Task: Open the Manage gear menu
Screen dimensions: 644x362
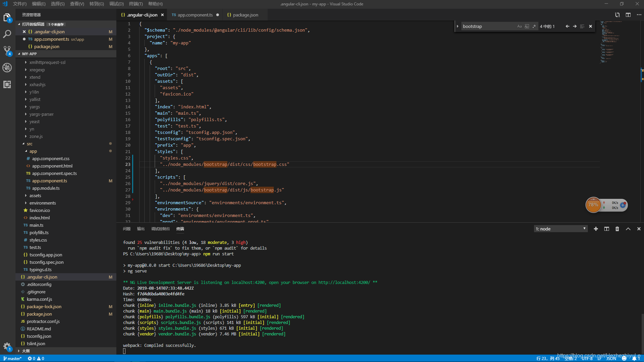Action: (x=7, y=346)
